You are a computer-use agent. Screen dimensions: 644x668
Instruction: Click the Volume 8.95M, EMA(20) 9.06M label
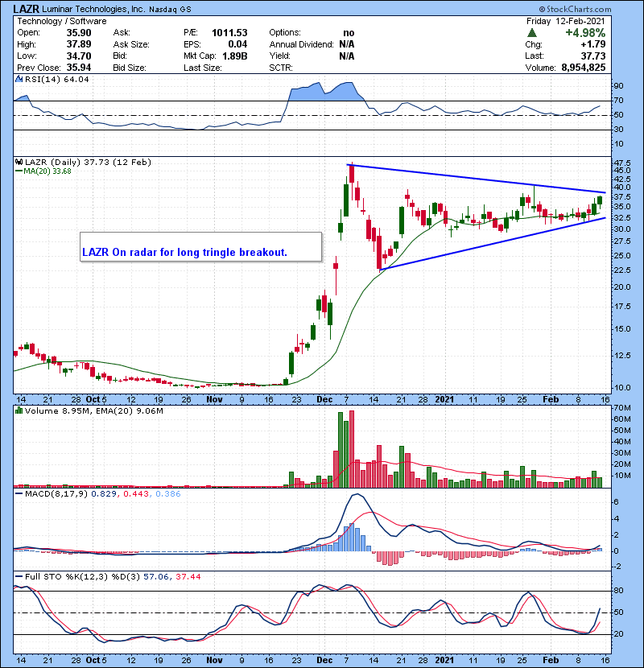click(x=93, y=410)
